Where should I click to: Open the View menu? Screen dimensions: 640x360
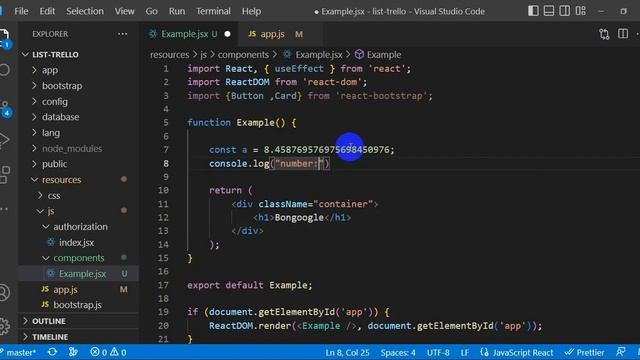coord(124,11)
